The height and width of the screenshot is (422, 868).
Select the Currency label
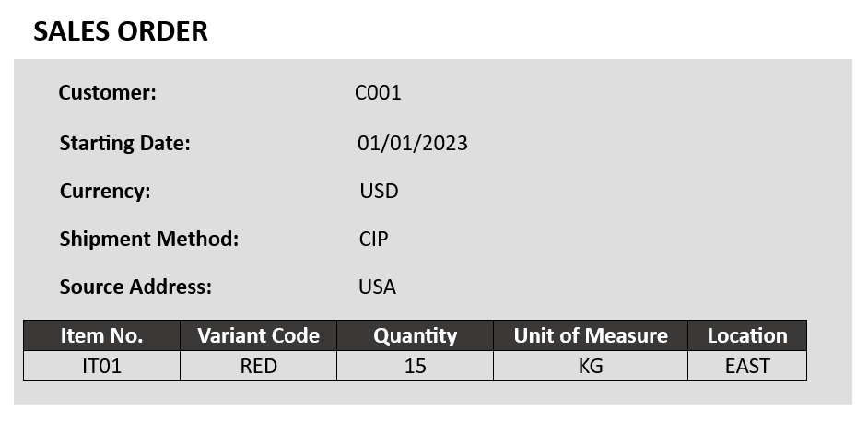coord(105,192)
